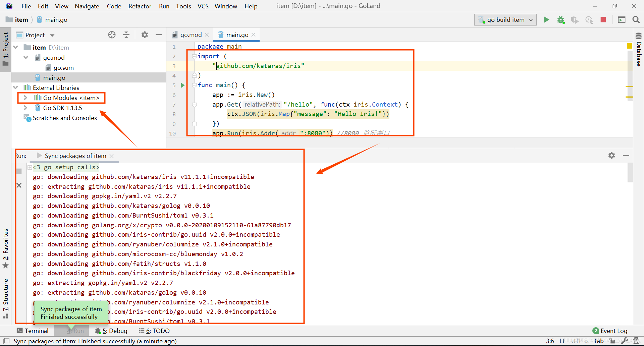Viewport: 644px width, 346px height.
Task: Collapse the External Libraries node
Action: click(16, 88)
